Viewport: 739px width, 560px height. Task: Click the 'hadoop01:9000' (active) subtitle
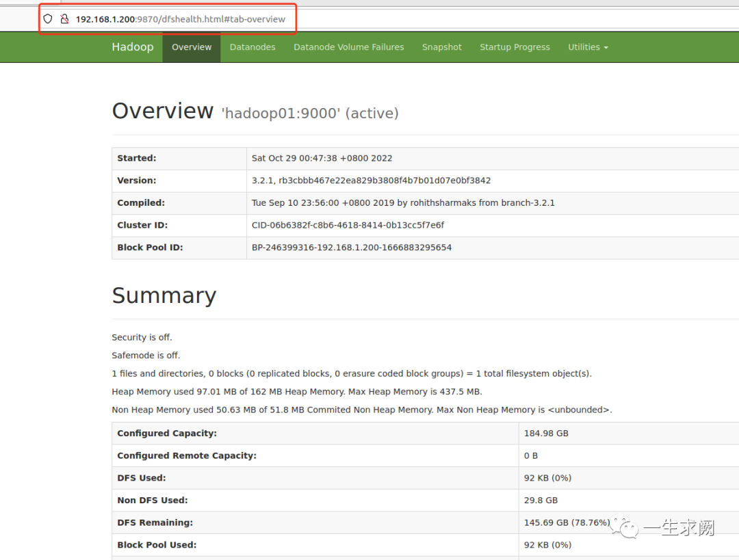310,114
